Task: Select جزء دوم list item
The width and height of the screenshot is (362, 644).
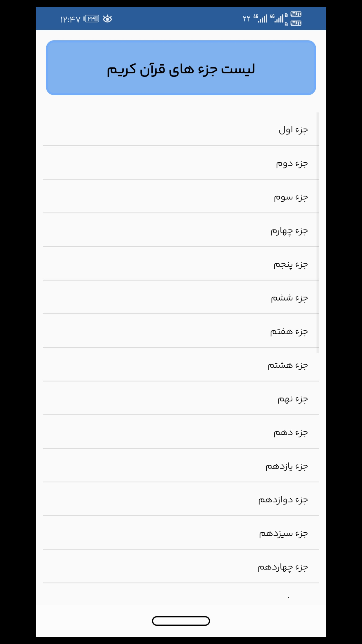Action: 181,164
